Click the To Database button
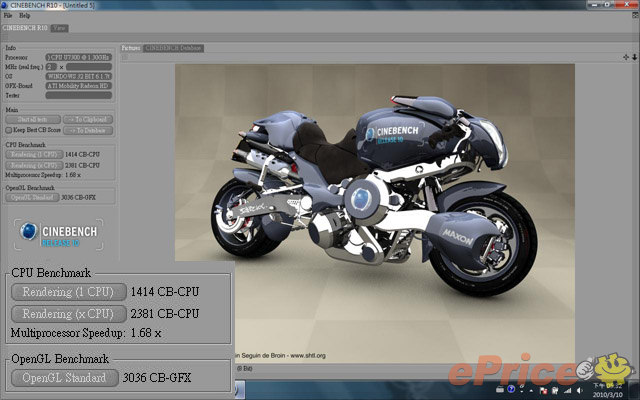640x400 pixels. coord(88,131)
